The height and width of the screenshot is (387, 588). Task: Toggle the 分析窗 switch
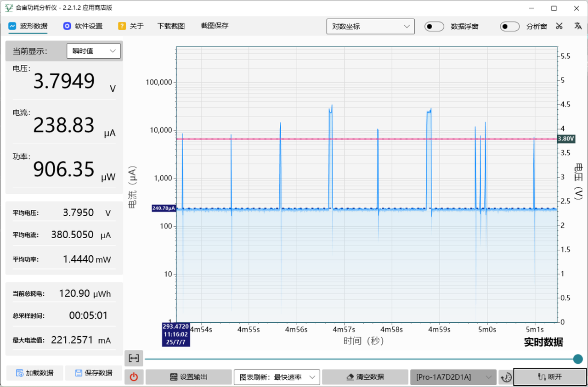click(x=510, y=27)
